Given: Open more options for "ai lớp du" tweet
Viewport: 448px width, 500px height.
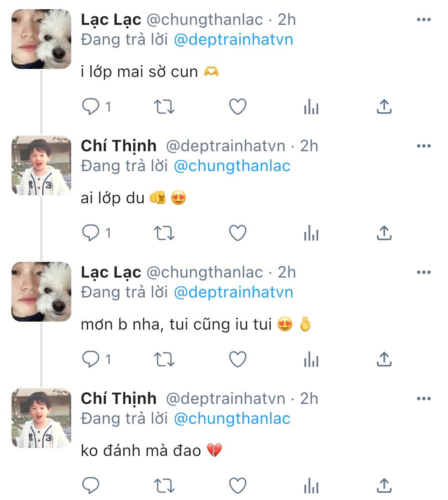Looking at the screenshot, I should point(423,146).
